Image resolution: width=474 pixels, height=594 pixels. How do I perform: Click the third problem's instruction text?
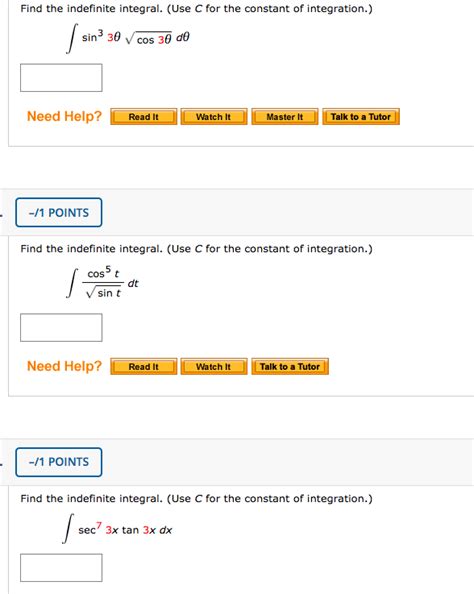pyautogui.click(x=196, y=499)
